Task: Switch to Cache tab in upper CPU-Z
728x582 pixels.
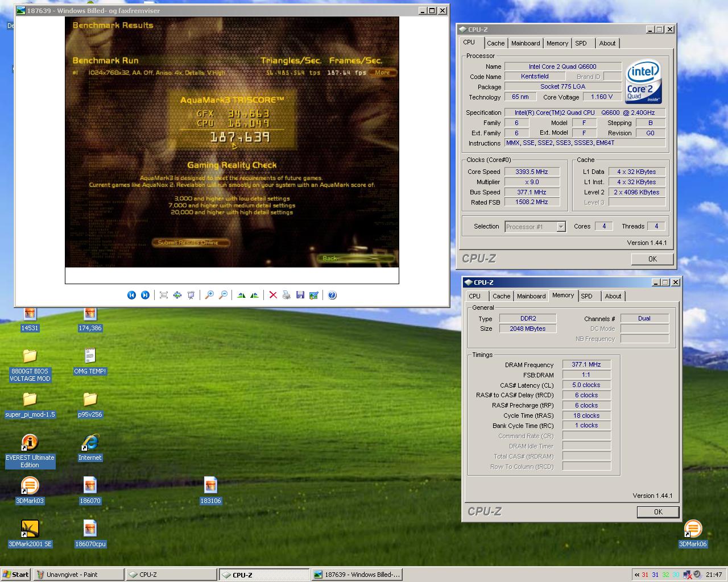Action: click(495, 43)
